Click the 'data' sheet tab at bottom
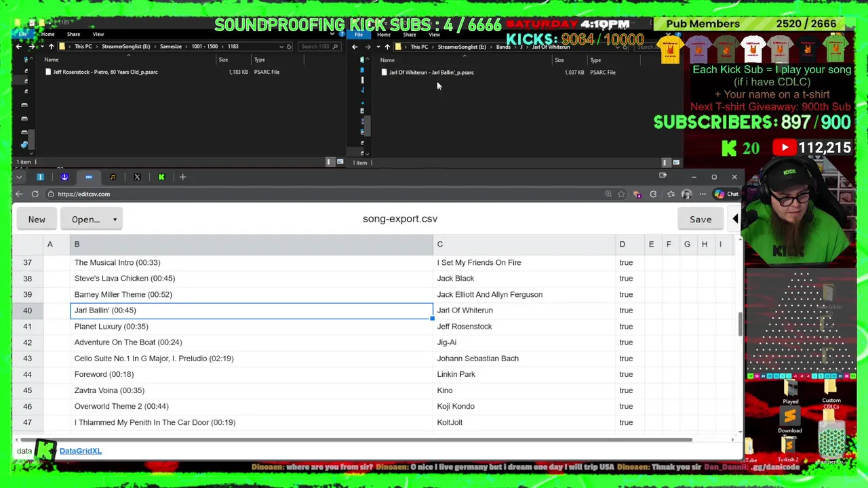 pos(24,451)
